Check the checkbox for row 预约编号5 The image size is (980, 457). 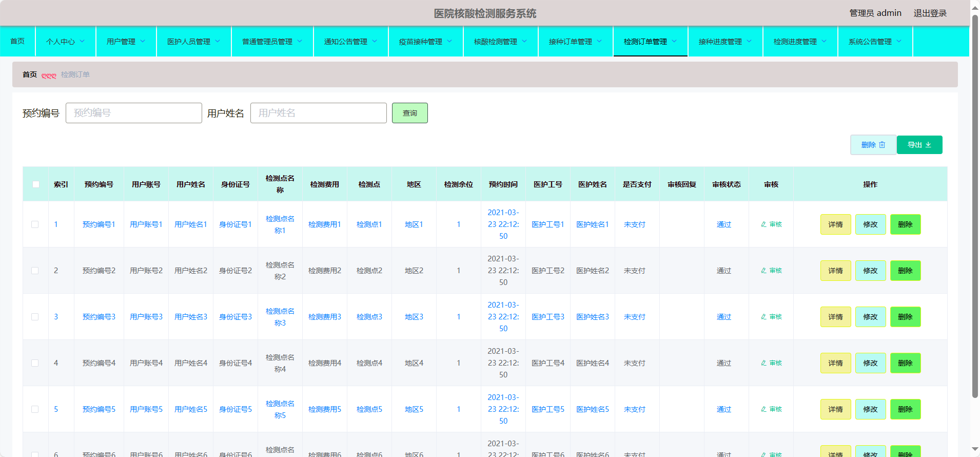pyautogui.click(x=35, y=409)
